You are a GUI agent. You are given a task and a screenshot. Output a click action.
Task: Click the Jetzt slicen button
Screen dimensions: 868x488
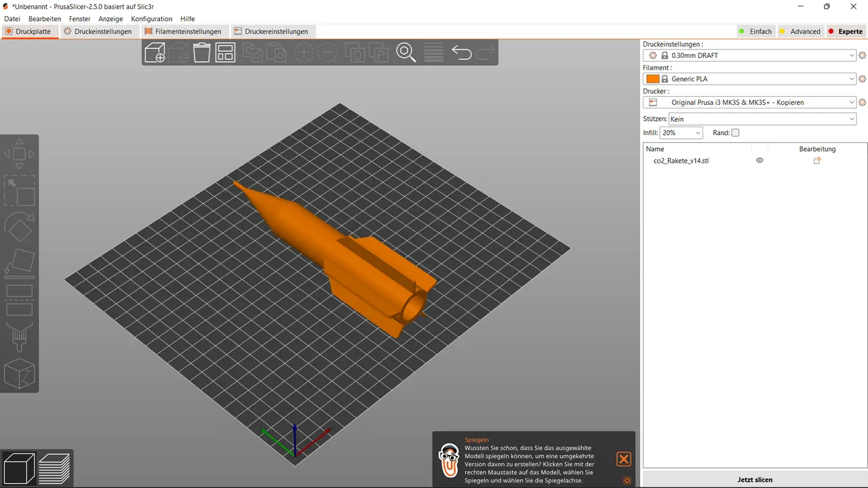pyautogui.click(x=755, y=479)
